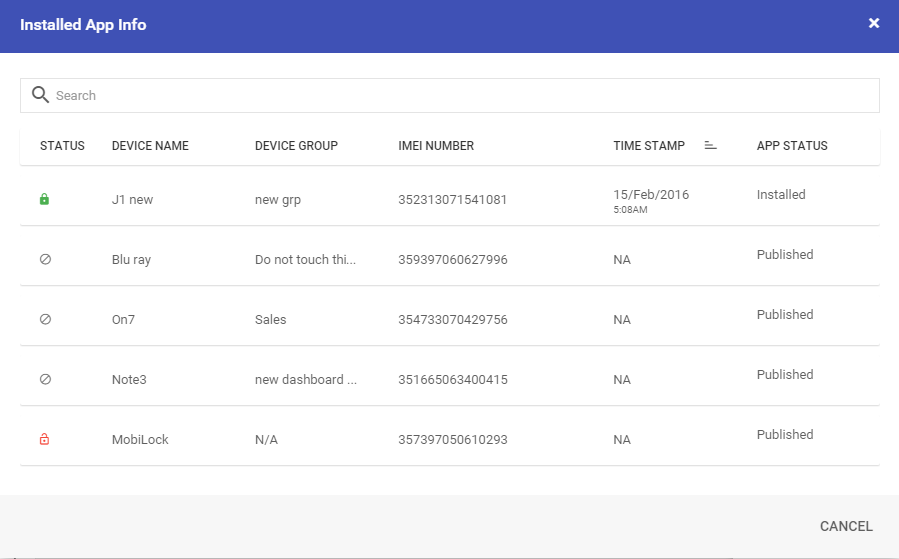Sort by the IMEI NUMBER column header
The image size is (899, 559).
(436, 146)
